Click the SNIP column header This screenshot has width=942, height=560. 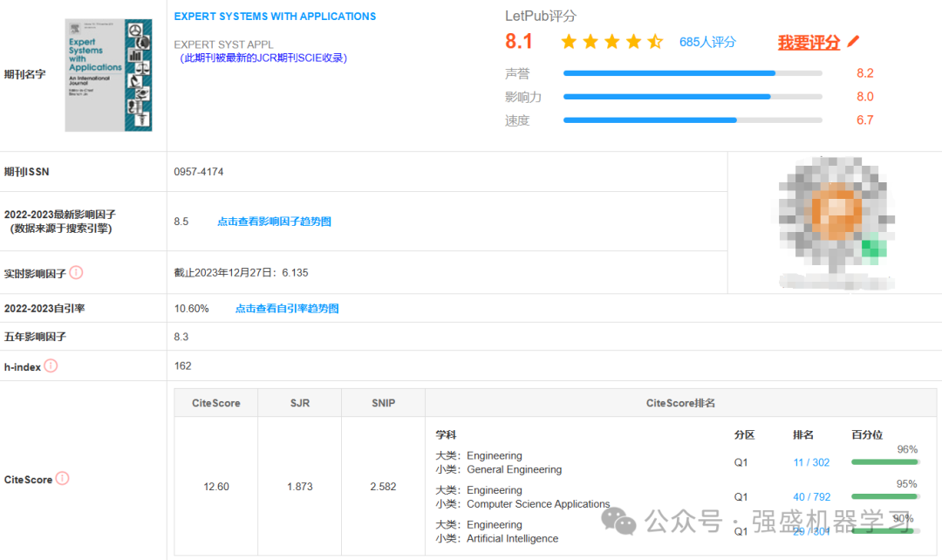383,403
